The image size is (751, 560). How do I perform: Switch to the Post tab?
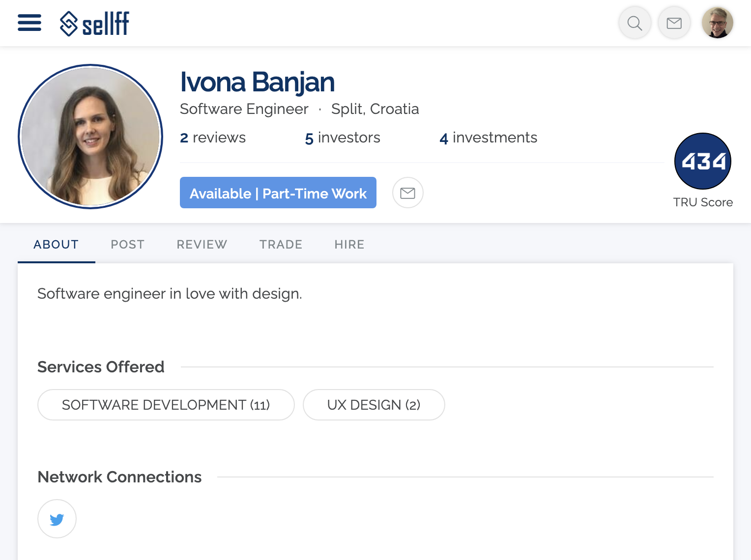tap(127, 245)
